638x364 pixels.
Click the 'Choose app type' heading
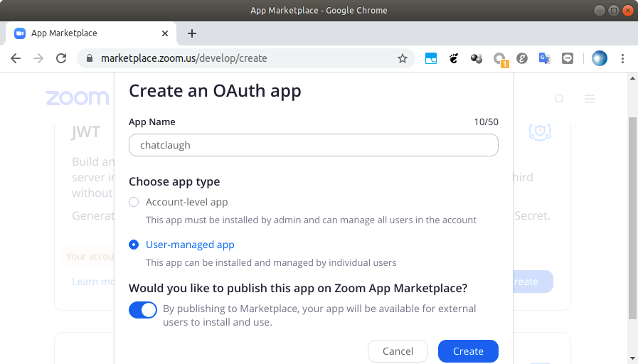coord(174,182)
